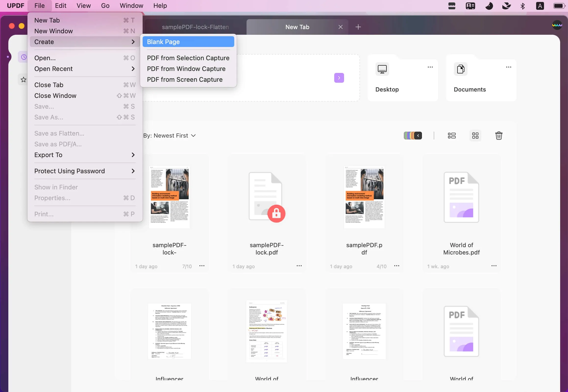Switch to samplePDF-lock-Flatten tab

[195, 27]
